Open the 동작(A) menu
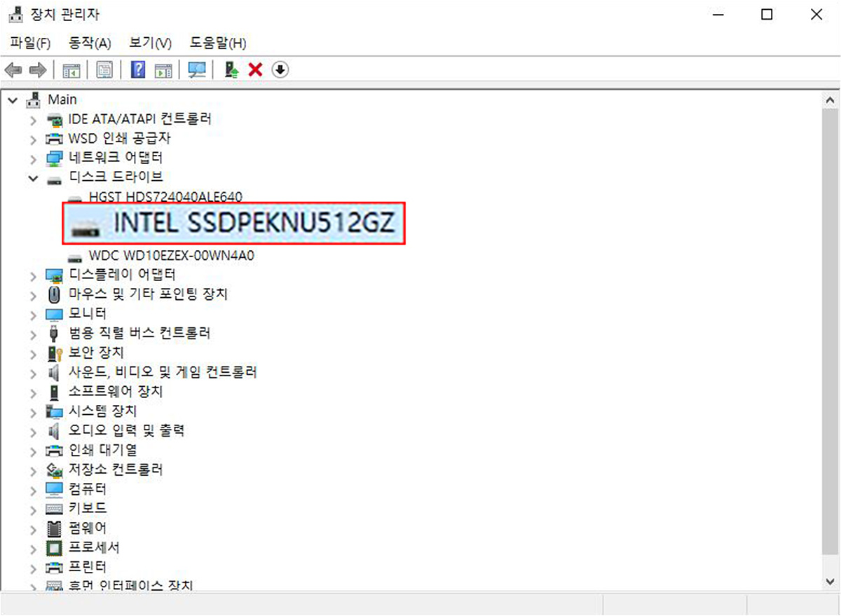 click(x=90, y=43)
